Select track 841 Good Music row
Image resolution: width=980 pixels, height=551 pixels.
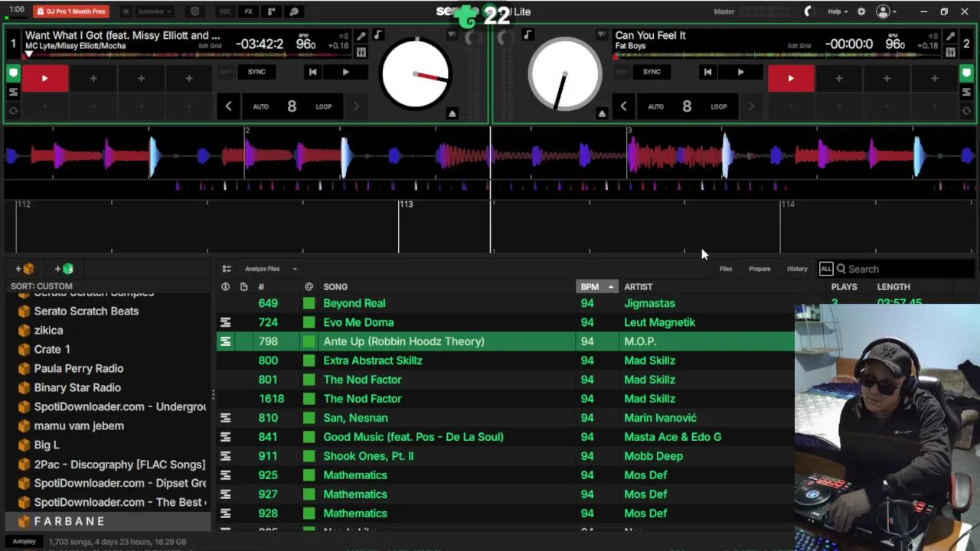[505, 437]
